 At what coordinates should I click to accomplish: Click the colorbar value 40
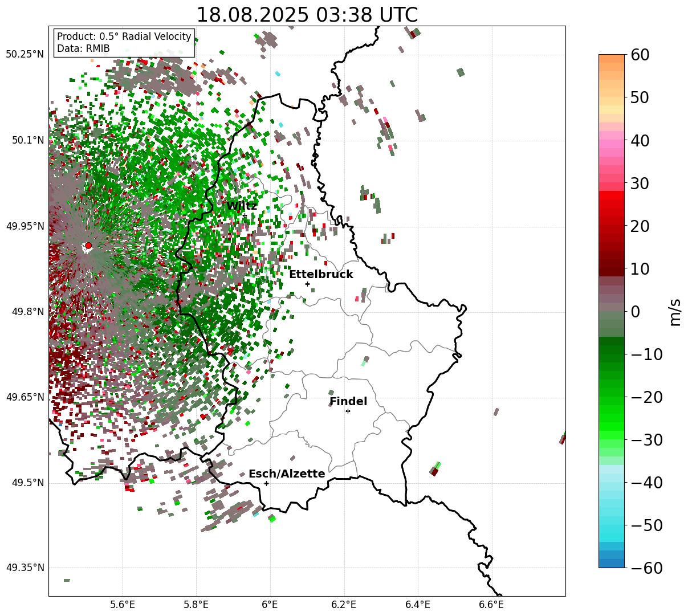[x=639, y=140]
